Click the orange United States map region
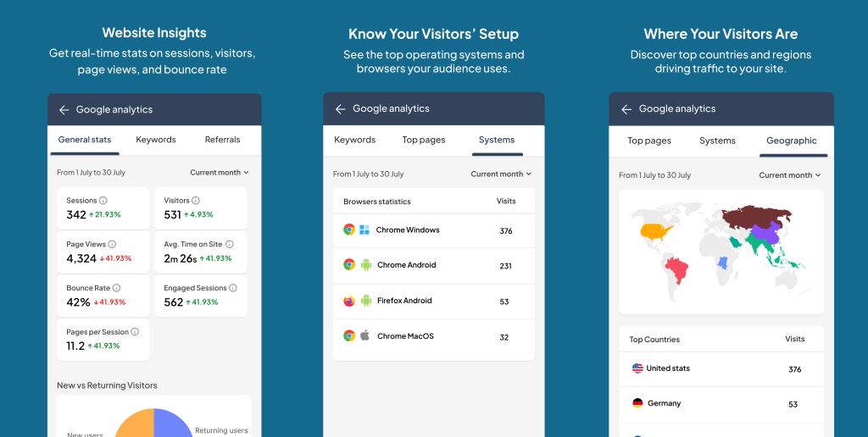The width and height of the screenshot is (868, 437). [x=654, y=230]
